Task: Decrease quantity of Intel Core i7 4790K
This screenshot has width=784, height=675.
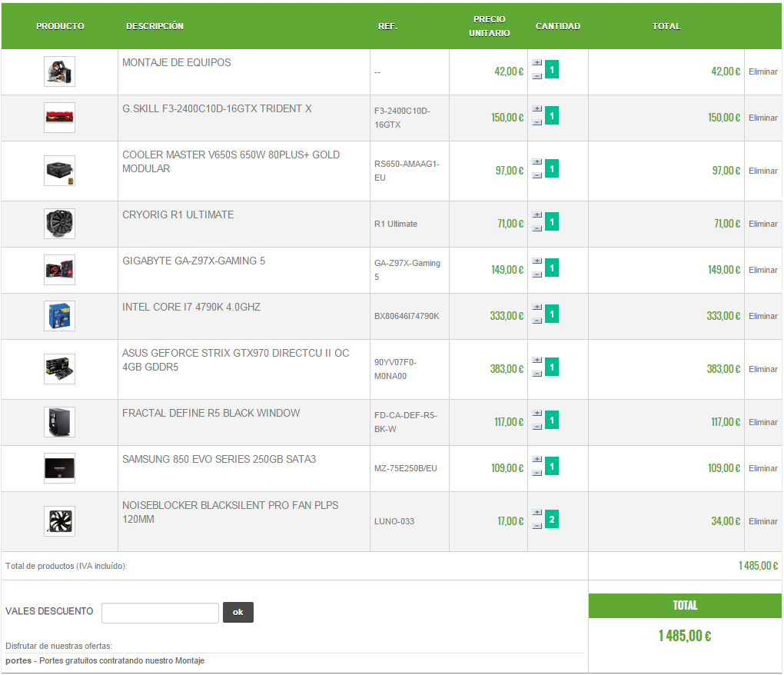Action: (x=537, y=321)
